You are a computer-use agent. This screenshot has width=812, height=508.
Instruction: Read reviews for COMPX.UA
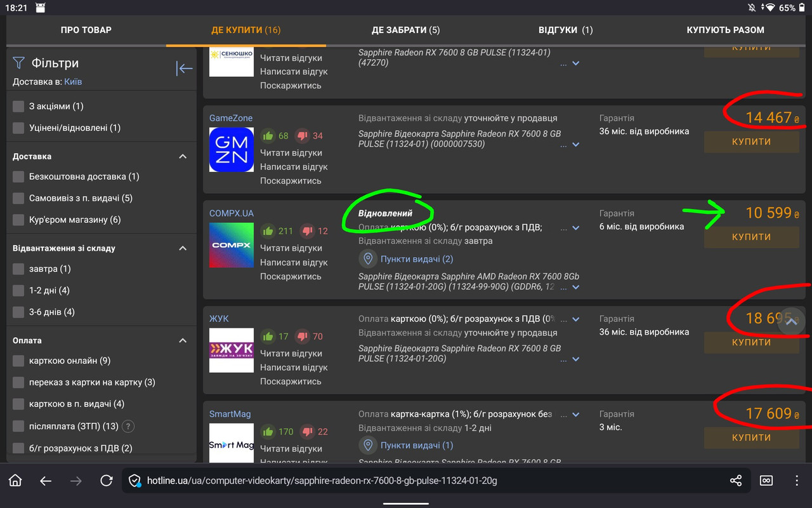pyautogui.click(x=291, y=248)
